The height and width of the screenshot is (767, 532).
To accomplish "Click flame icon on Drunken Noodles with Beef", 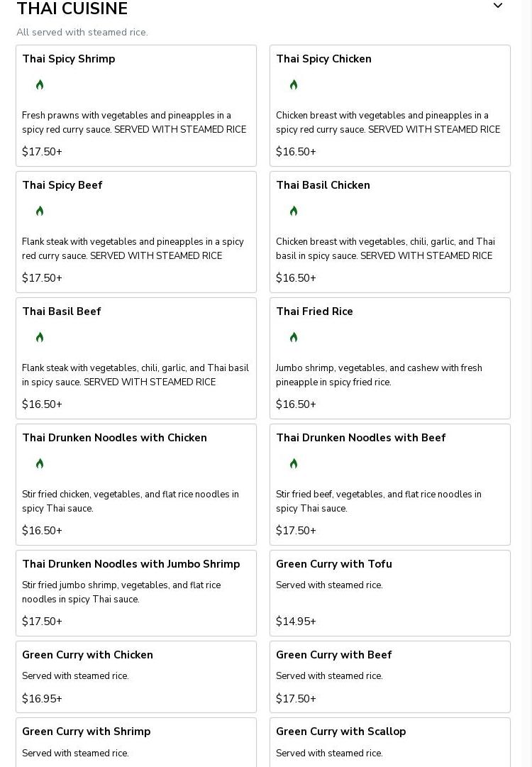I will pos(294,463).
